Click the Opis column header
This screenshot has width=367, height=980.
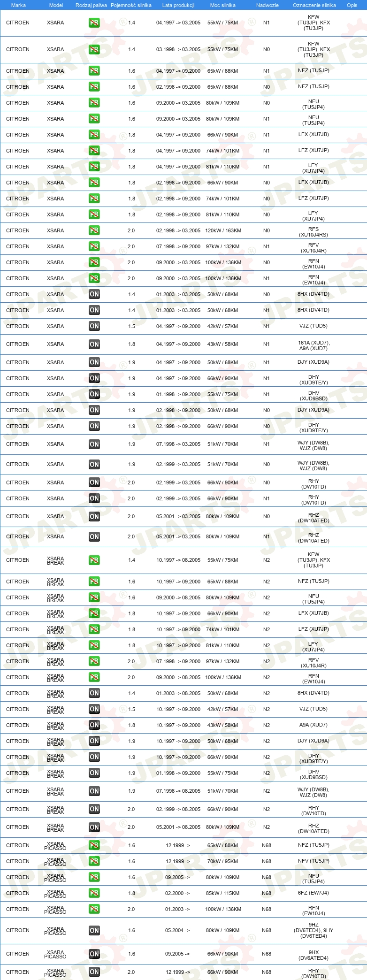pyautogui.click(x=352, y=5)
